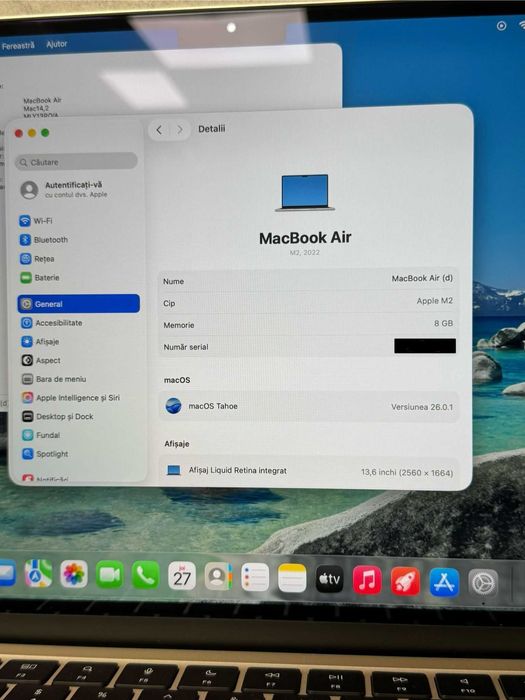Open System Settings gear in Dock
Image resolution: width=525 pixels, height=700 pixels.
483,583
